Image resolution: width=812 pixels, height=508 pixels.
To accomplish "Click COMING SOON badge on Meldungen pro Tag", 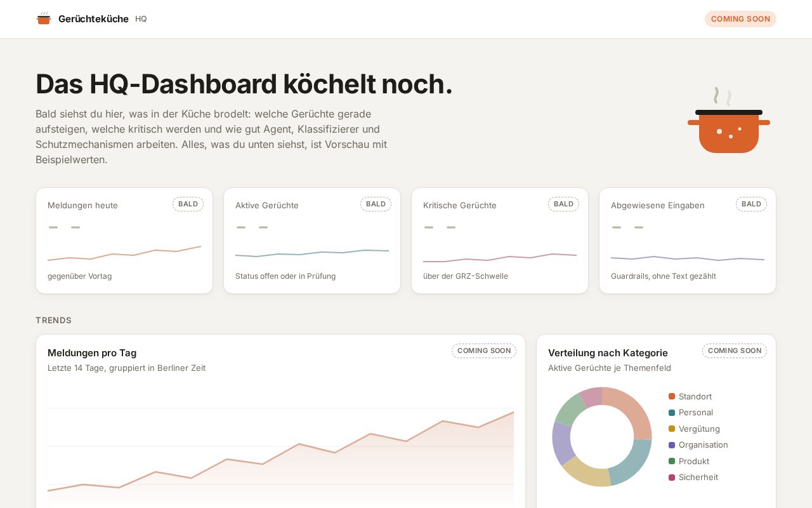I will coord(484,351).
